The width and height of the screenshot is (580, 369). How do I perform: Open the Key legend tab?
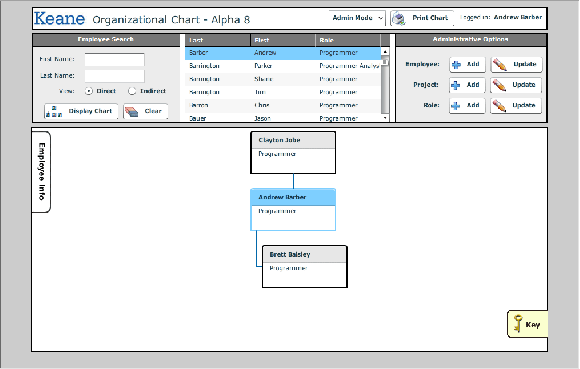point(527,324)
